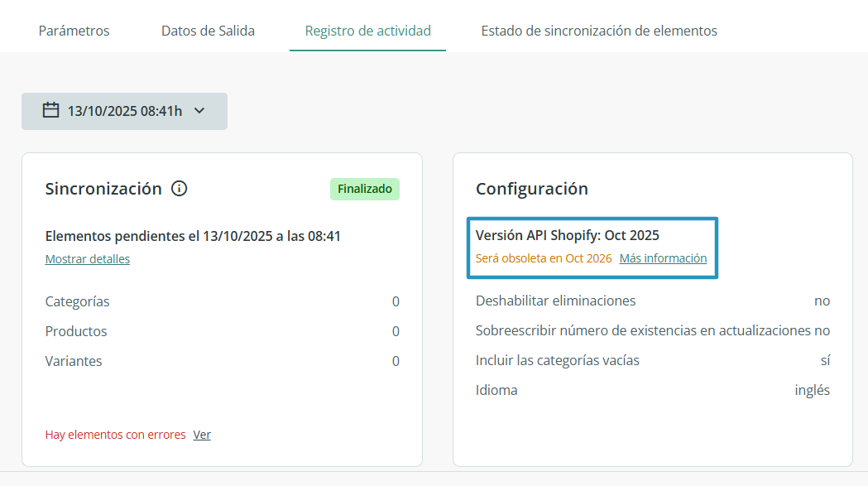Click the Variantes row label
868x486 pixels.
[x=74, y=361]
